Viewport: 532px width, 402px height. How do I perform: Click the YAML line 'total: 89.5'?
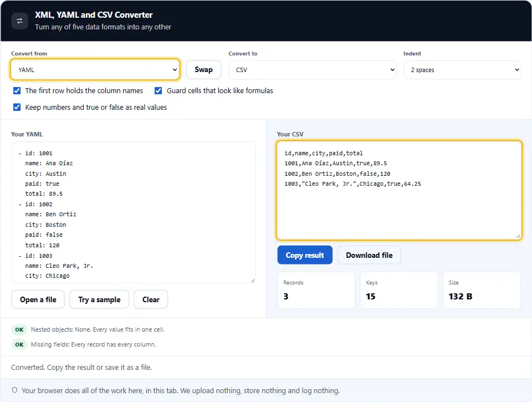[x=44, y=194]
